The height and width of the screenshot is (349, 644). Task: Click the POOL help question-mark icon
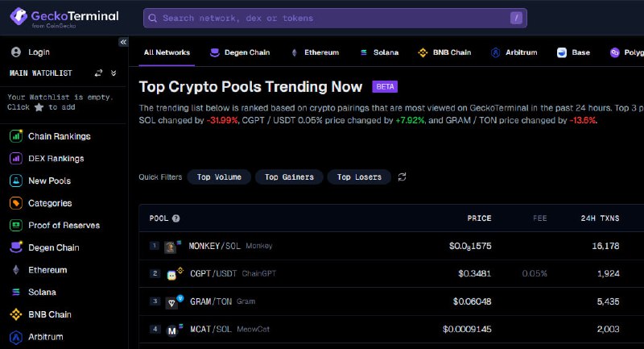[x=175, y=218]
